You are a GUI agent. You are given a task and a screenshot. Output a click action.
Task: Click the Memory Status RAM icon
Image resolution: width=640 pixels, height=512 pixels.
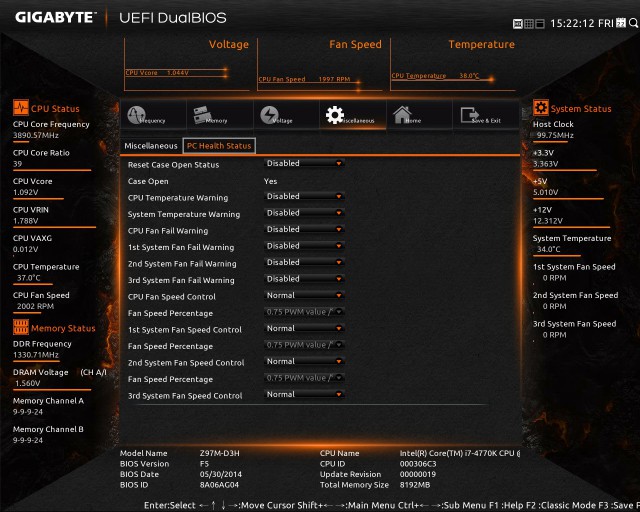point(20,327)
